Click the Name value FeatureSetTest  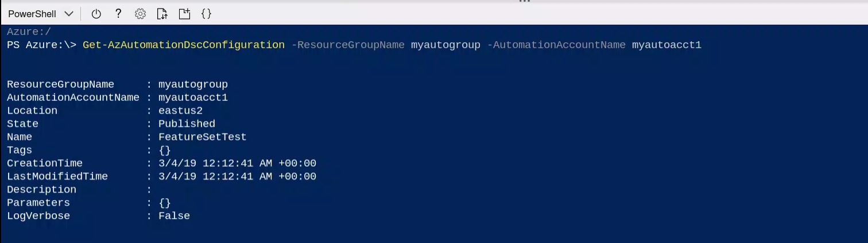pyautogui.click(x=202, y=137)
